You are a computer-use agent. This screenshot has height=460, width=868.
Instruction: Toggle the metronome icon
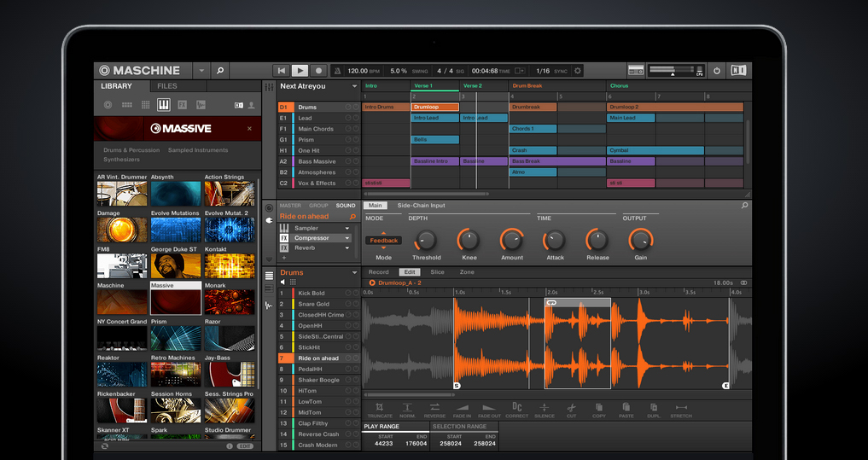pos(337,71)
